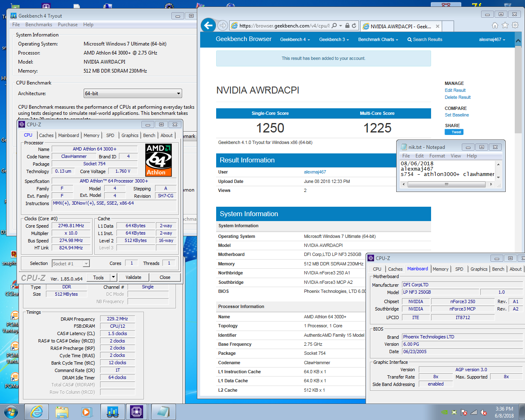This screenshot has height=420, width=525.
Task: Click the browser page scroll up arrow
Action: click(518, 41)
